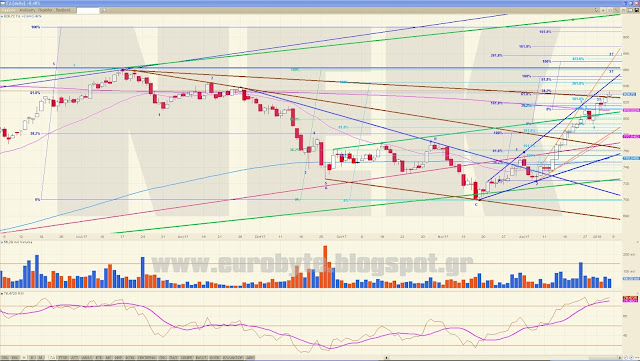Image resolution: width=640 pixels, height=361 pixels.
Task: Select the diagonal line drawing tool icon
Action: [x=617, y=10]
